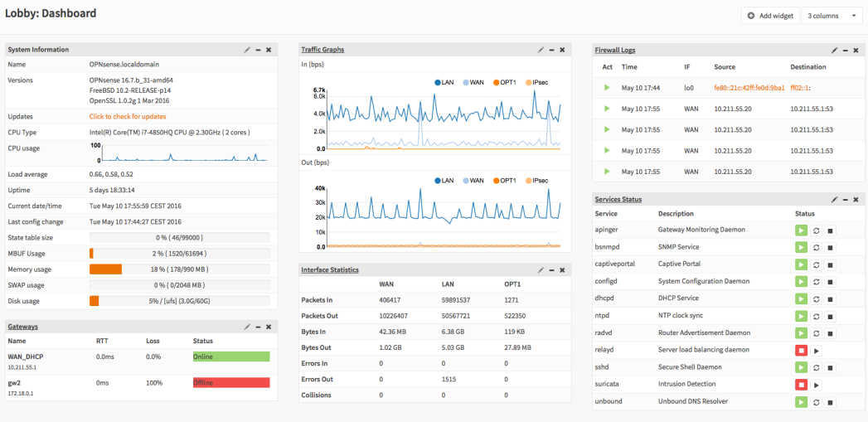Open the Traffic Graphs title link
The image size is (868, 422).
(x=322, y=49)
